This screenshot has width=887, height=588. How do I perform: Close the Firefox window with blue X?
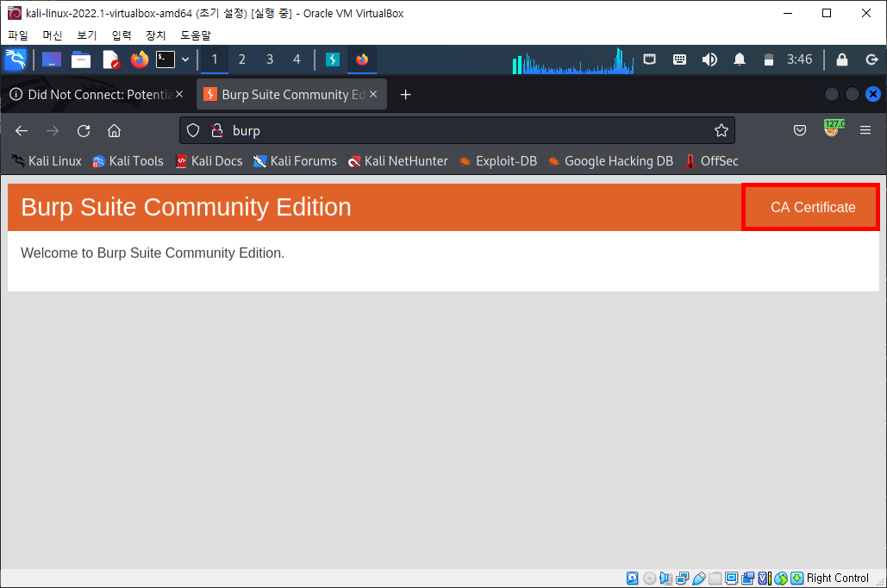tap(873, 94)
